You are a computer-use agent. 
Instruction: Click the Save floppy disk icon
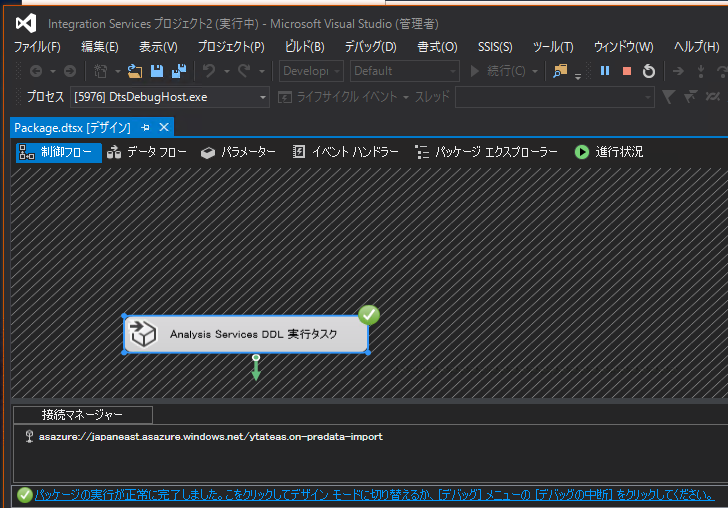tap(157, 71)
